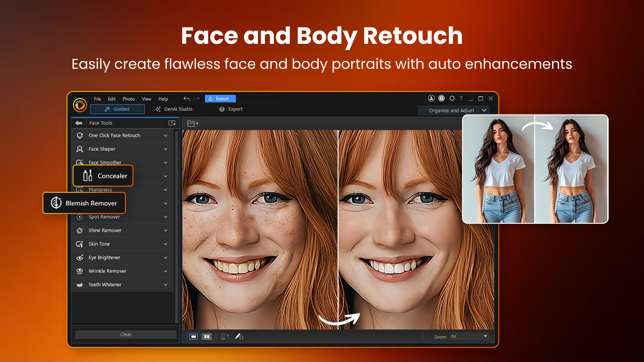Open the Zoom Fit dropdown
Image resolution: width=644 pixels, height=362 pixels.
coord(469,337)
